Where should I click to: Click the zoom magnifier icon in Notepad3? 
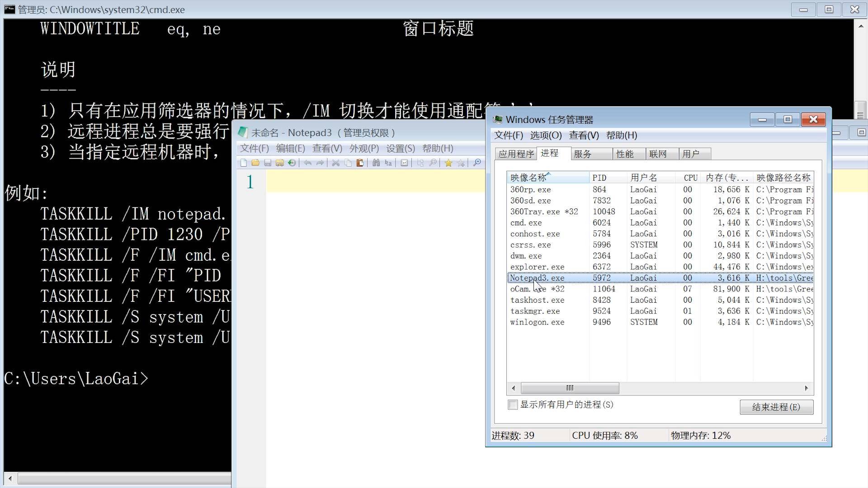tap(477, 163)
